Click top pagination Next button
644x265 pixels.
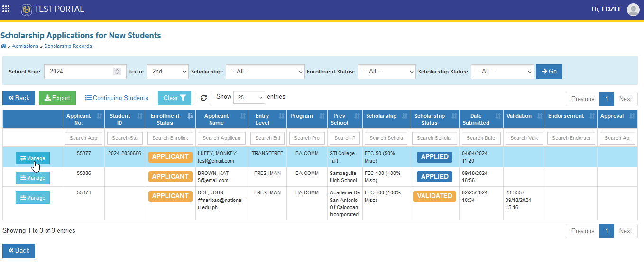tap(626, 99)
